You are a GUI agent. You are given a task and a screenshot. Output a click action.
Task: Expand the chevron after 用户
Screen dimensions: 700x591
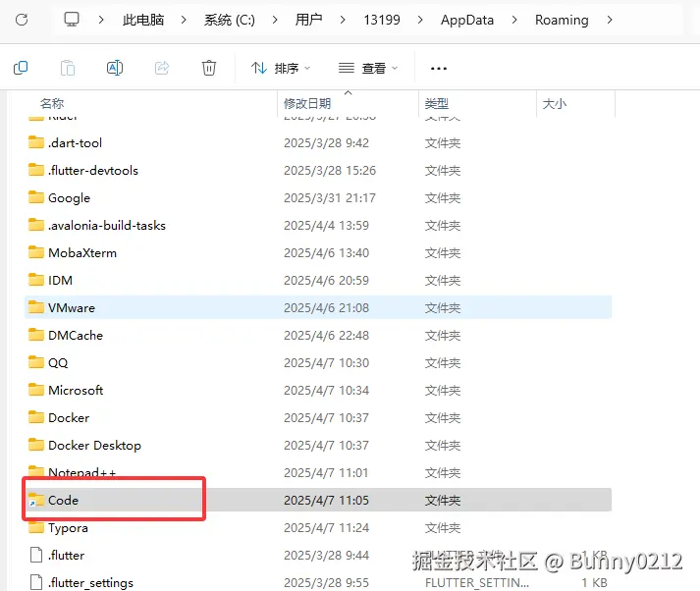pyautogui.click(x=343, y=20)
